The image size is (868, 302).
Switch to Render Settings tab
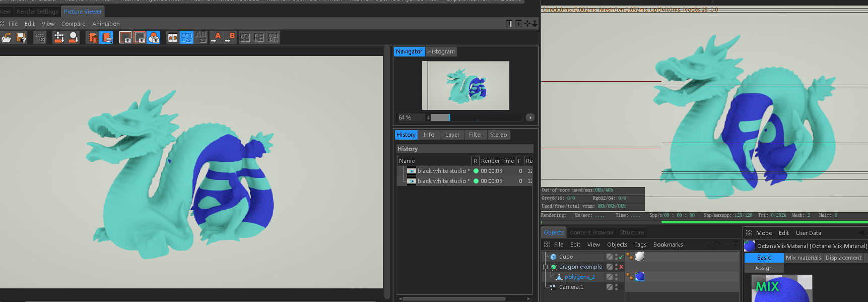[x=37, y=12]
